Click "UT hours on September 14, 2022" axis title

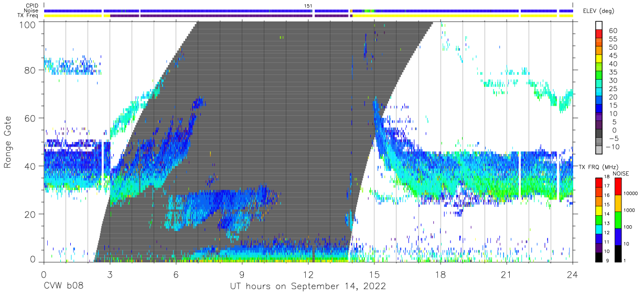click(x=308, y=287)
